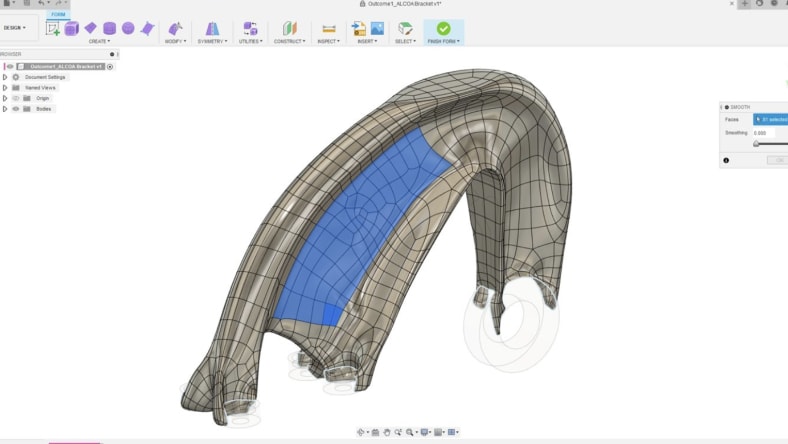Screen dimensions: 788x444
Task: Click the info icon in Smooth dialog
Action: coord(726,160)
